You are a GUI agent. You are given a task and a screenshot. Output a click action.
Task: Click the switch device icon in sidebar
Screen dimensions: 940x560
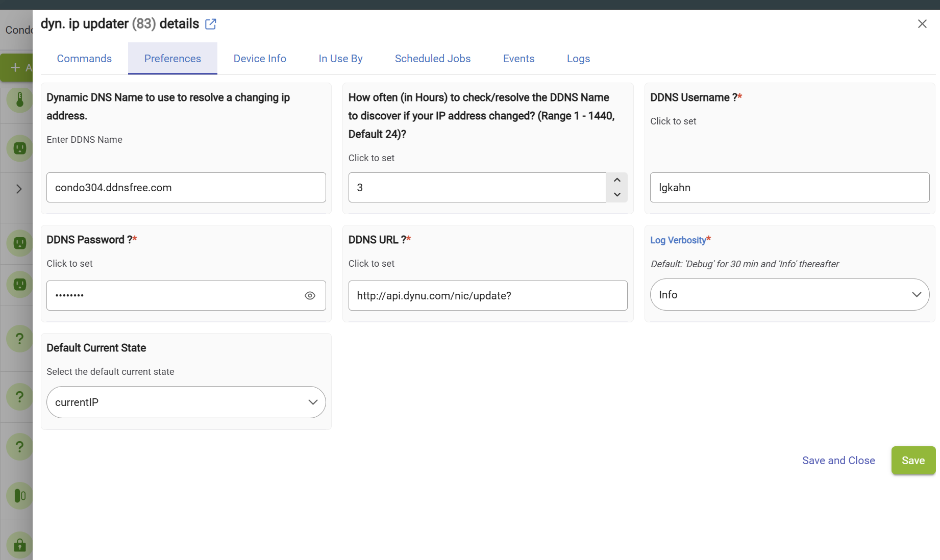(x=19, y=495)
